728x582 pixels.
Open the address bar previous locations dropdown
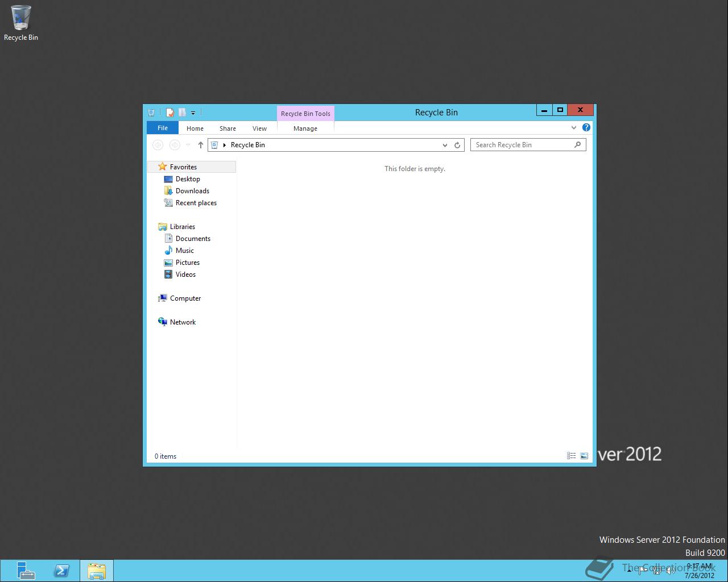[x=445, y=145]
